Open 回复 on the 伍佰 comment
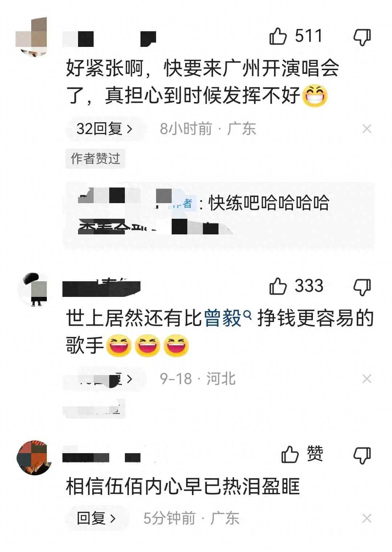Screen dimensions: 392x552 point(97,518)
